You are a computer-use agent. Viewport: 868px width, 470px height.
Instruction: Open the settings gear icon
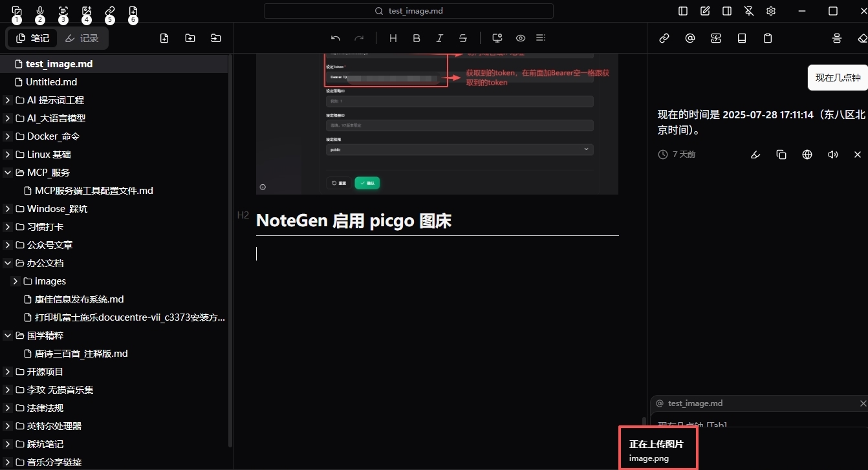771,11
